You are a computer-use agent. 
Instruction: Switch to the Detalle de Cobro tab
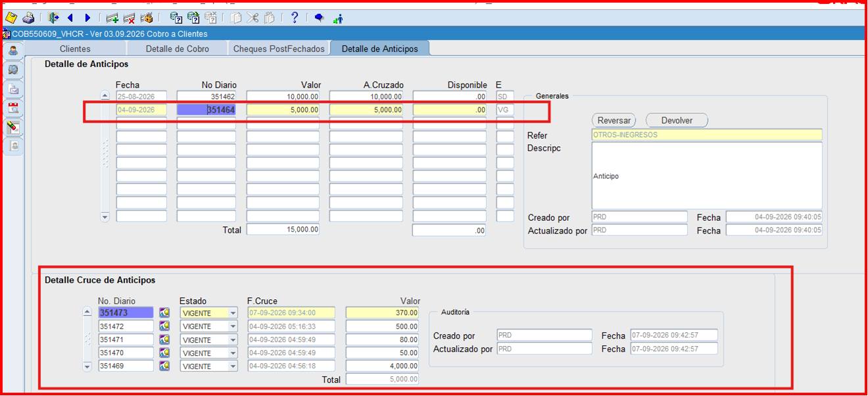[x=178, y=49]
